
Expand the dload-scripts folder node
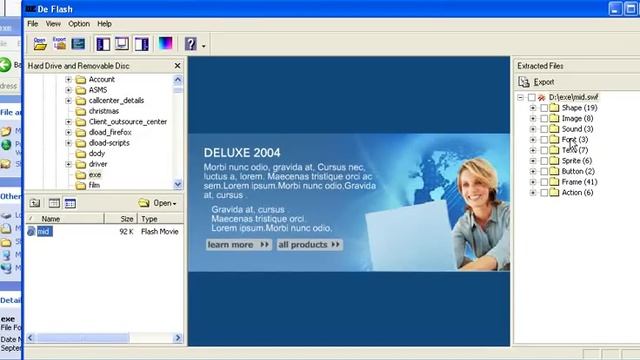tap(69, 143)
